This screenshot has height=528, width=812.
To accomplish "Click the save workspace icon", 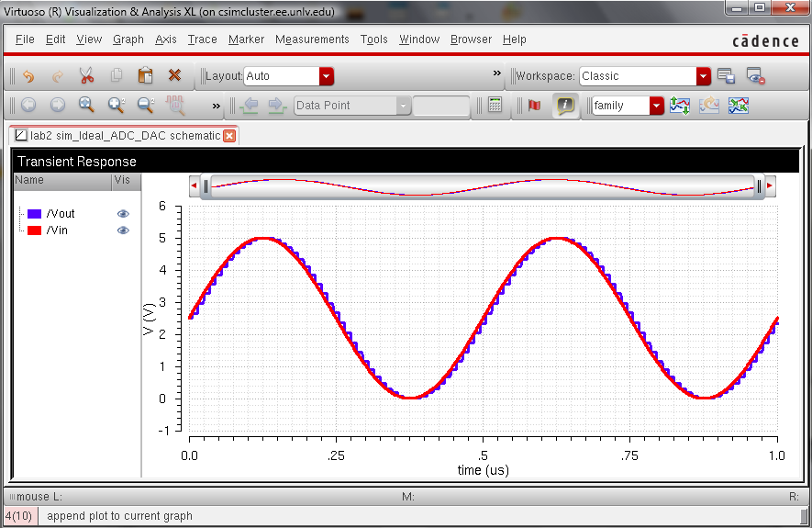I will pos(726,76).
